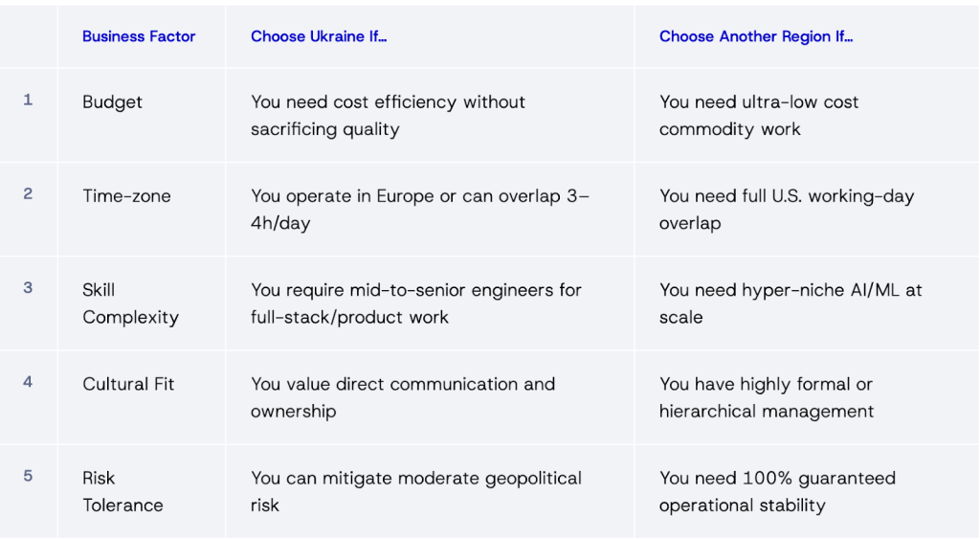Click the "moderate geopolitical risk" cell

pos(416,491)
